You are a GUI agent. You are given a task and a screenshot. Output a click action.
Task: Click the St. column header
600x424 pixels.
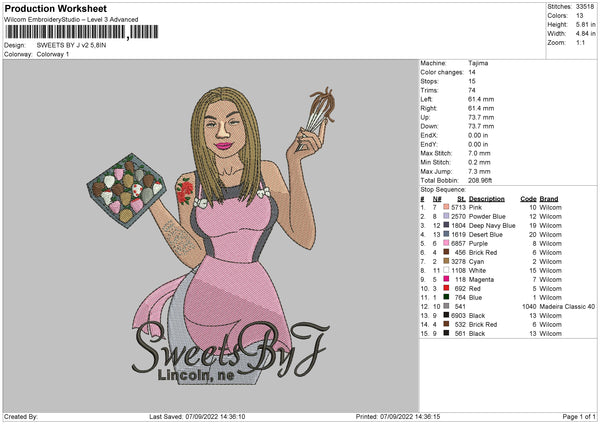[461, 199]
